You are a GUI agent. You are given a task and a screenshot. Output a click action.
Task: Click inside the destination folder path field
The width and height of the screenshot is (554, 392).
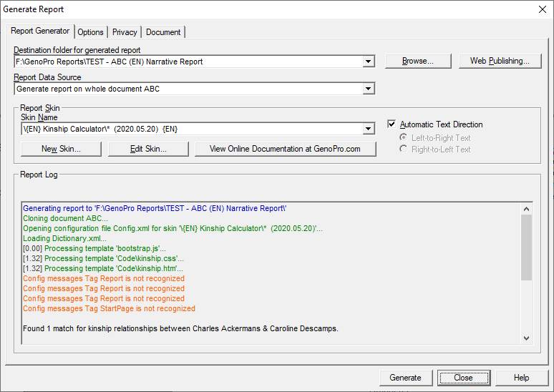[188, 62]
